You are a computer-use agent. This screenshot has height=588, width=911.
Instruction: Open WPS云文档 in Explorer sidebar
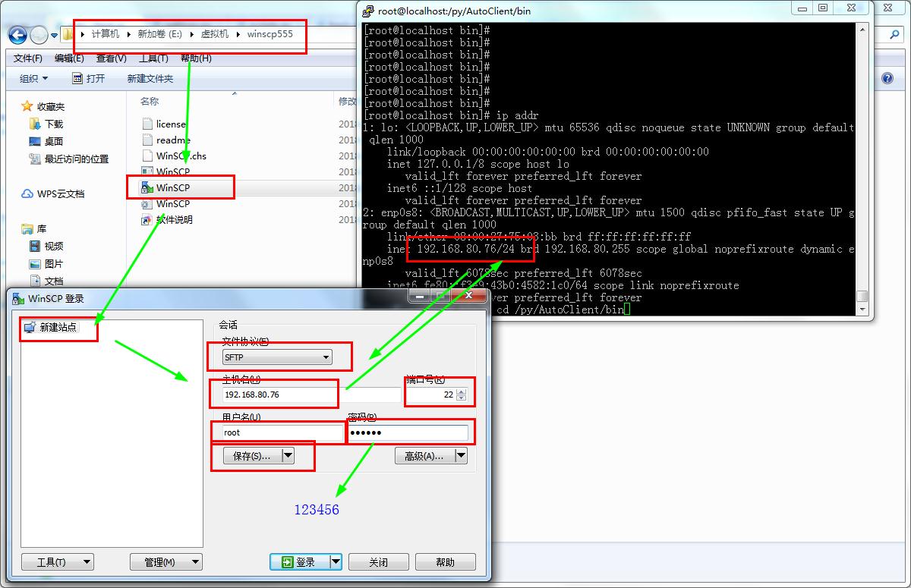tap(53, 193)
